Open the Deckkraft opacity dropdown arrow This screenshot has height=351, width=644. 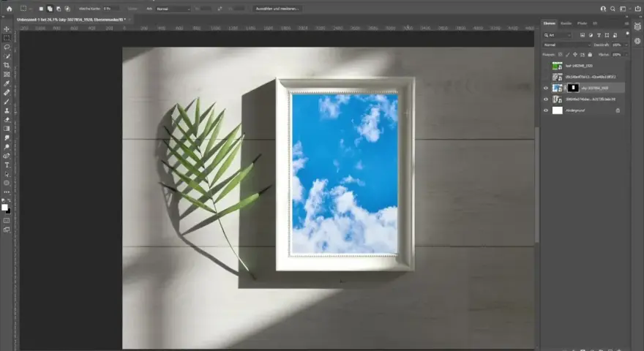(626, 45)
